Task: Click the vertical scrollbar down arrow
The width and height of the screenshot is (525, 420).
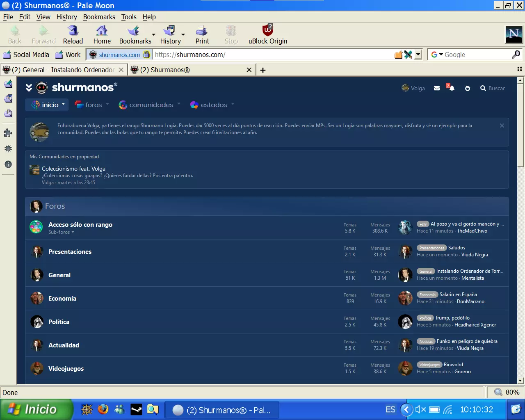Action: coord(520,381)
